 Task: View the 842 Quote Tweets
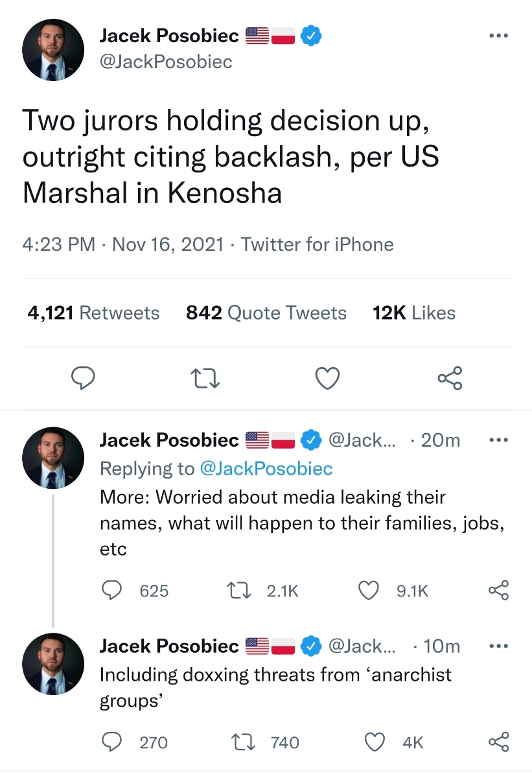[266, 313]
